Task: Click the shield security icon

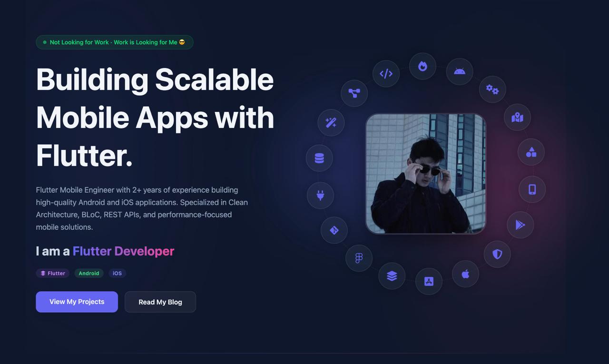Action: click(x=497, y=254)
